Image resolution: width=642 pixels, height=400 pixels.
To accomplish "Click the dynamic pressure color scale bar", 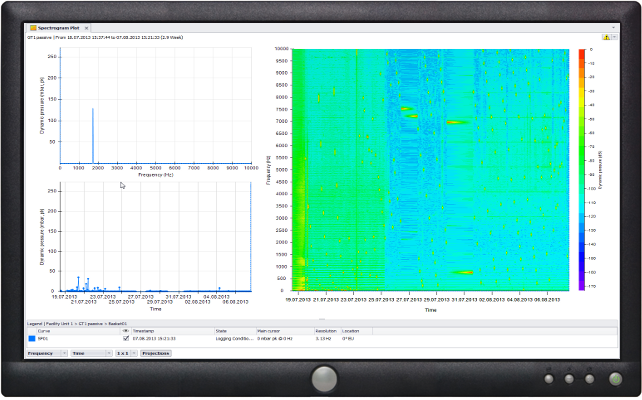I will click(582, 170).
